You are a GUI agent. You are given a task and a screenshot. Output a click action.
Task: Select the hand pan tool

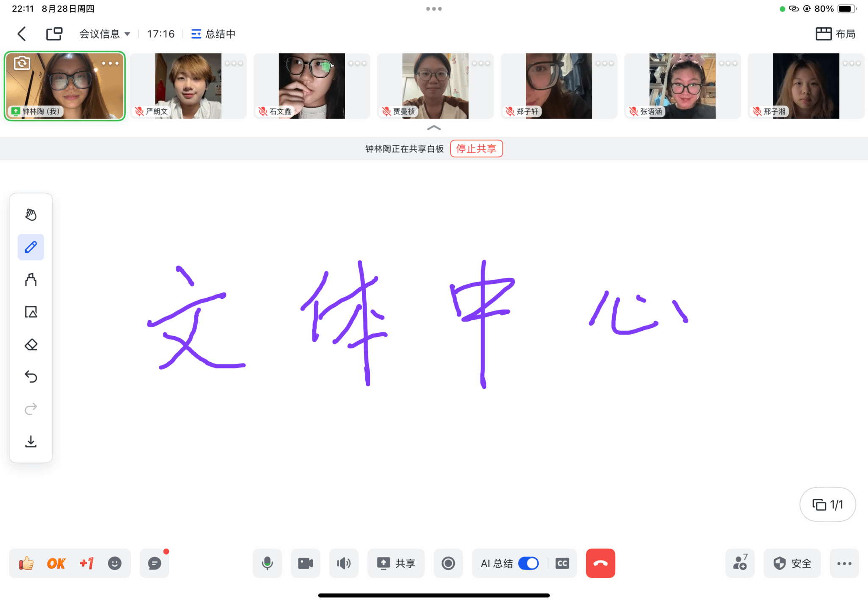point(31,215)
